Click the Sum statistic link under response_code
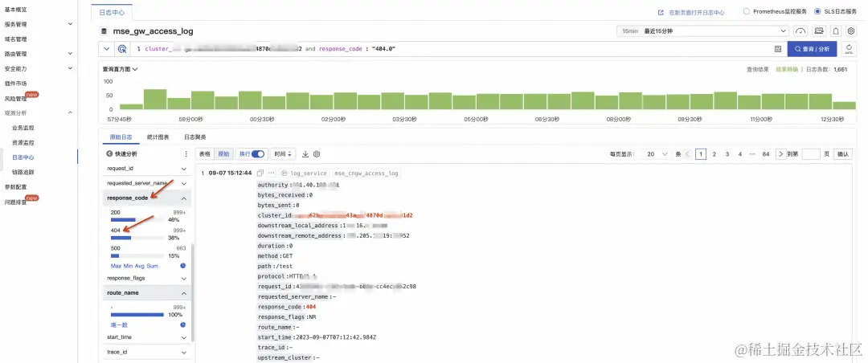Viewport: 868px width, 363px height. pos(152,266)
